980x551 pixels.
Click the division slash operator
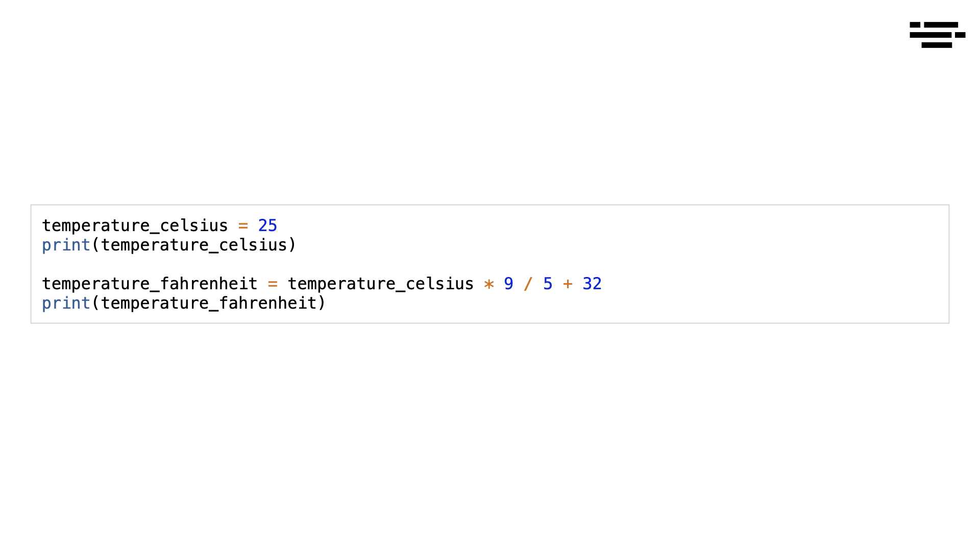[528, 284]
